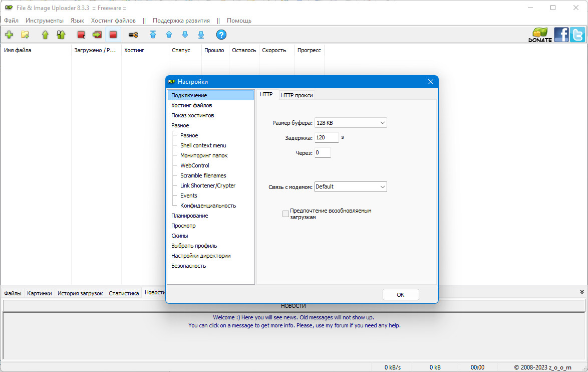Screen dimensions: 588x372
Task: Open the Размер буфера dropdown
Action: coord(351,123)
